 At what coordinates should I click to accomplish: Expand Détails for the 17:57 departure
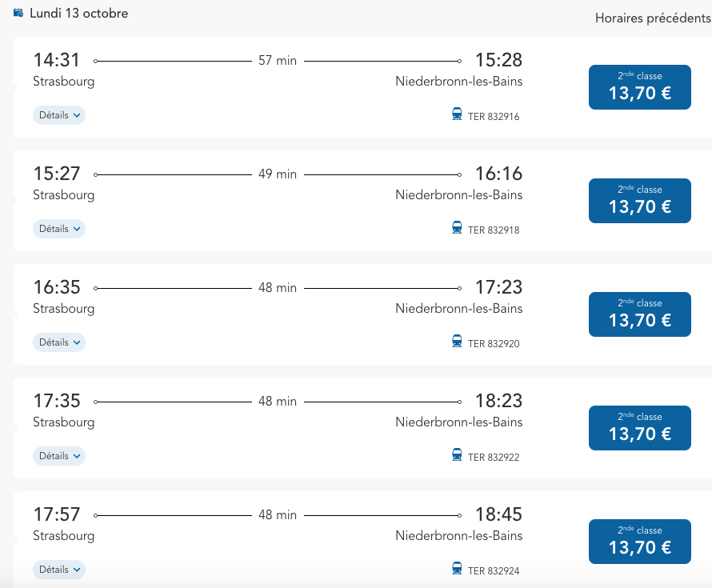(59, 570)
